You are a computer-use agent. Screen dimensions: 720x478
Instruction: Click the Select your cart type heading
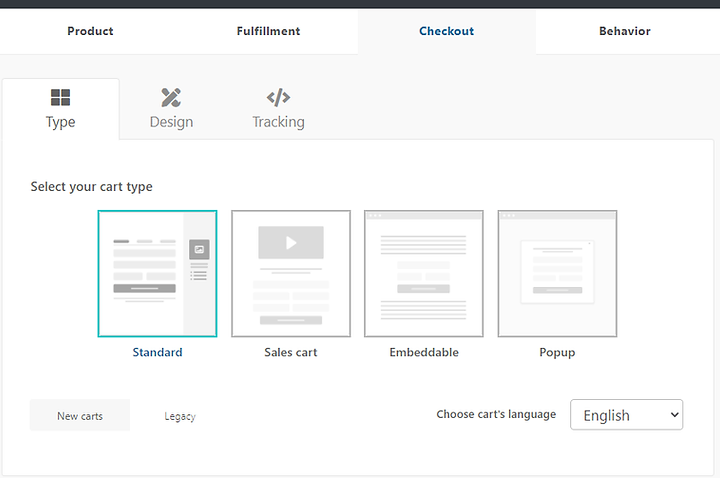pyautogui.click(x=91, y=187)
